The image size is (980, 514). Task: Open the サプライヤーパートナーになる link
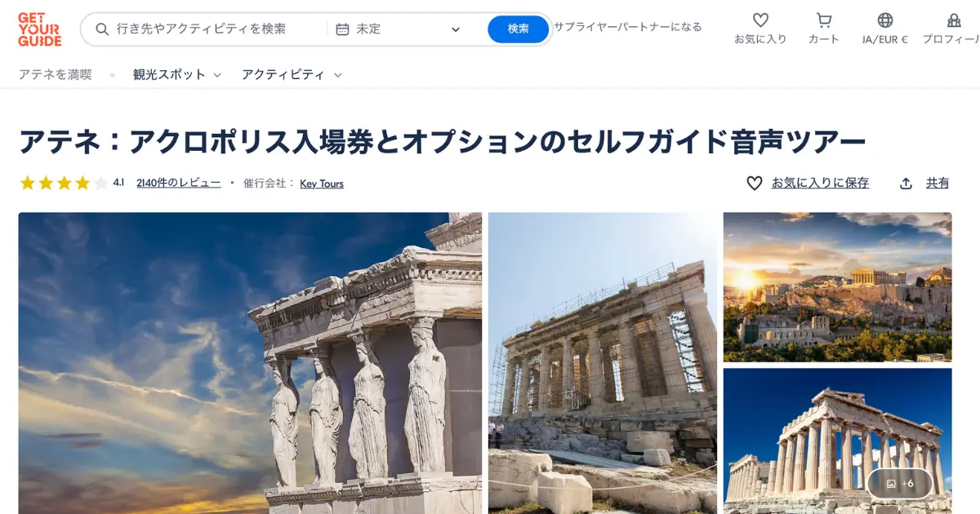click(627, 27)
